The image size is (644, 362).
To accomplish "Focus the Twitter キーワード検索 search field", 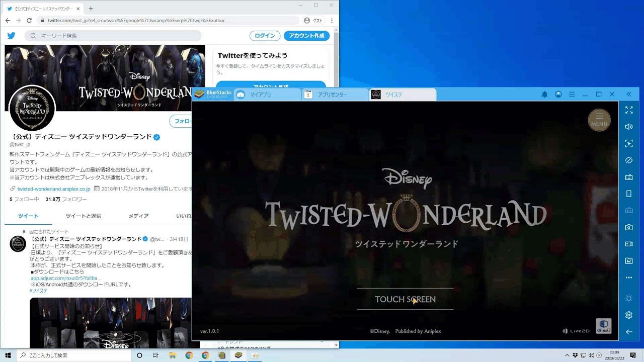I will [113, 36].
